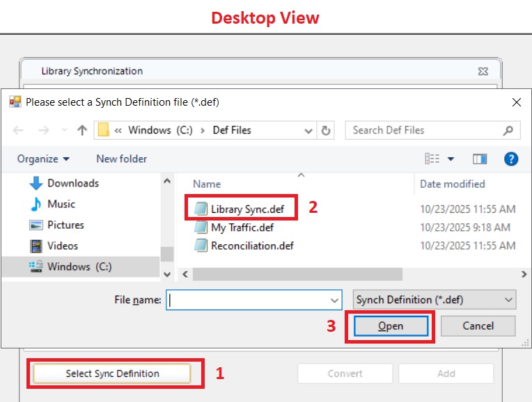Go up one folder level
The width and height of the screenshot is (532, 402).
[x=82, y=130]
